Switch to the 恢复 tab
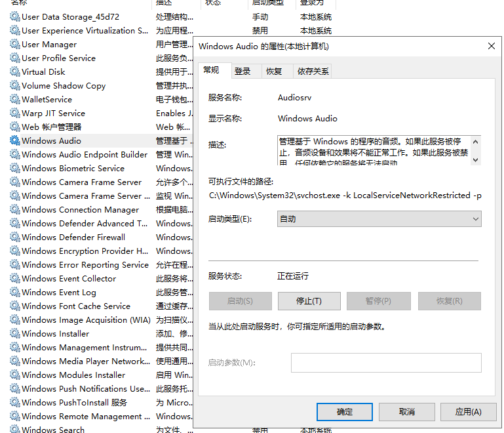 274,71
